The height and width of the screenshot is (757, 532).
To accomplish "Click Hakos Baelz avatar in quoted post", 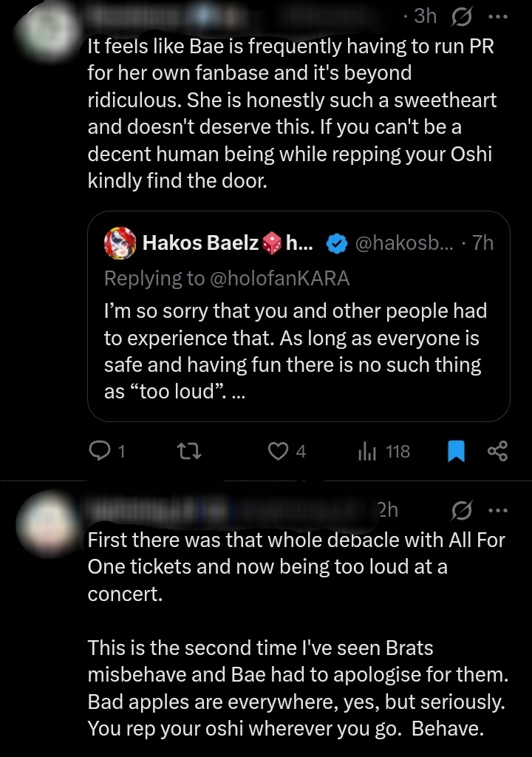I will 119,242.
